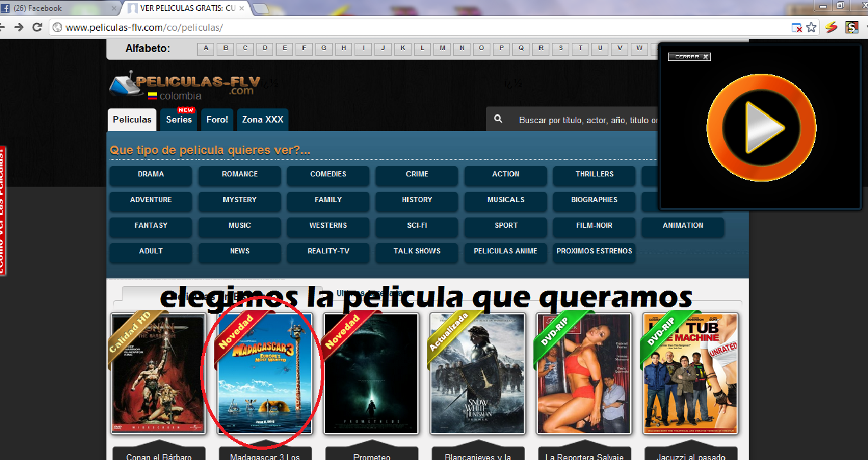The width and height of the screenshot is (868, 460).
Task: Click the red lightning bolt extension icon
Action: point(831,27)
